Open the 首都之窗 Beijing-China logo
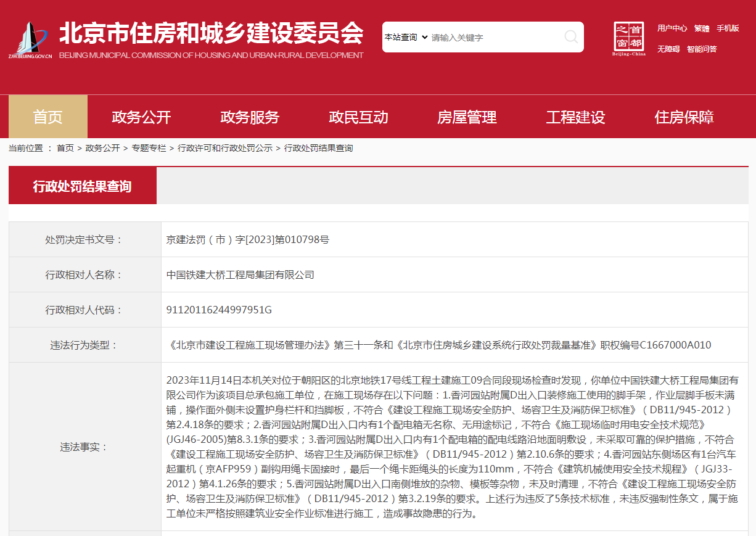The image size is (756, 536). coord(629,39)
